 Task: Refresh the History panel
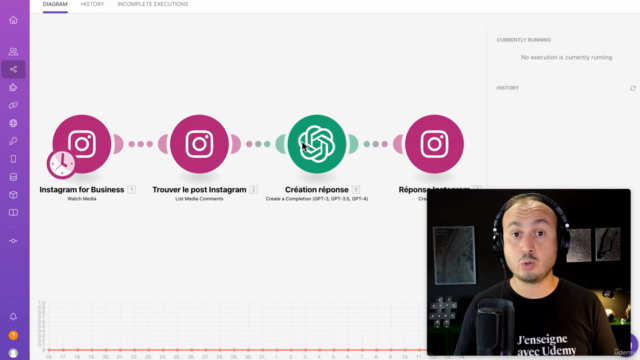[633, 88]
